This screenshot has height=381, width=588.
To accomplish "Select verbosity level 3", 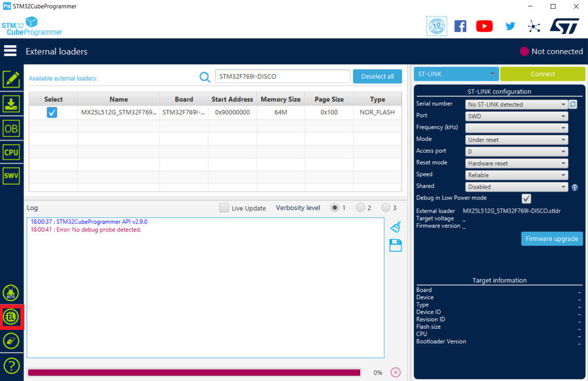I will [x=386, y=208].
